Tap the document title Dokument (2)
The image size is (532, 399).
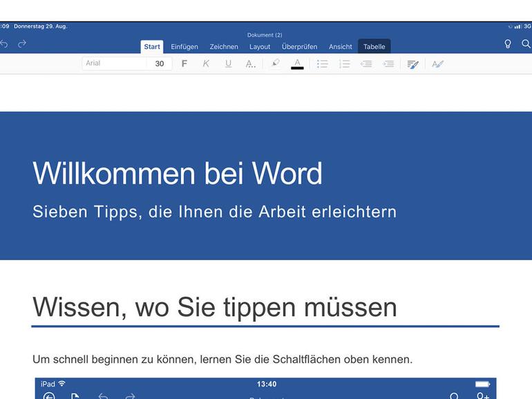click(x=265, y=35)
